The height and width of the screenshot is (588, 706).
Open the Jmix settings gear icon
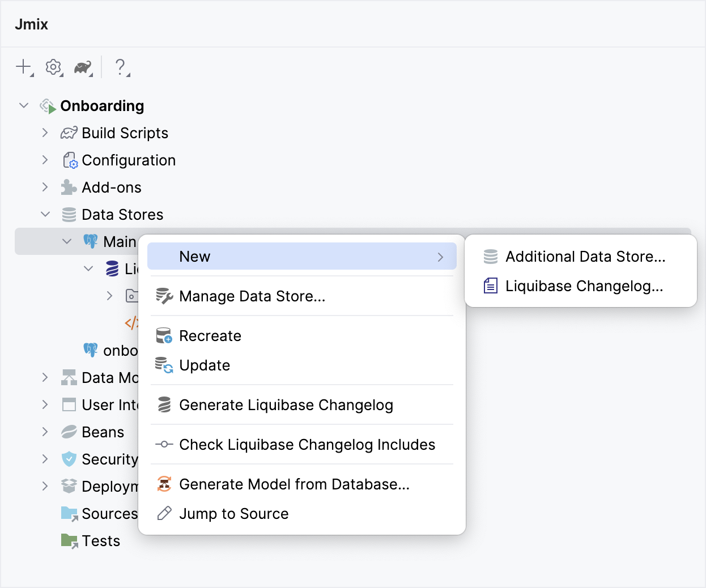[x=54, y=67]
